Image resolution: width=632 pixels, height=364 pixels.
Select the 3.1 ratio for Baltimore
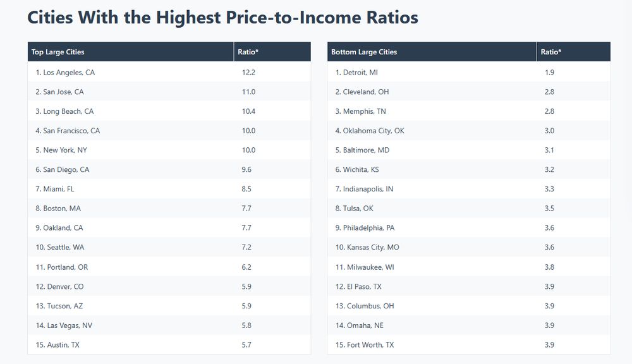[549, 150]
